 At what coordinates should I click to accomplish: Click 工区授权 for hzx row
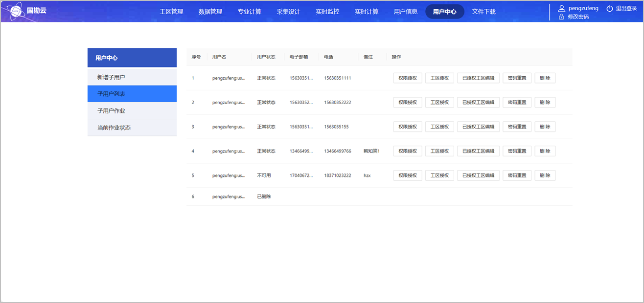point(439,175)
